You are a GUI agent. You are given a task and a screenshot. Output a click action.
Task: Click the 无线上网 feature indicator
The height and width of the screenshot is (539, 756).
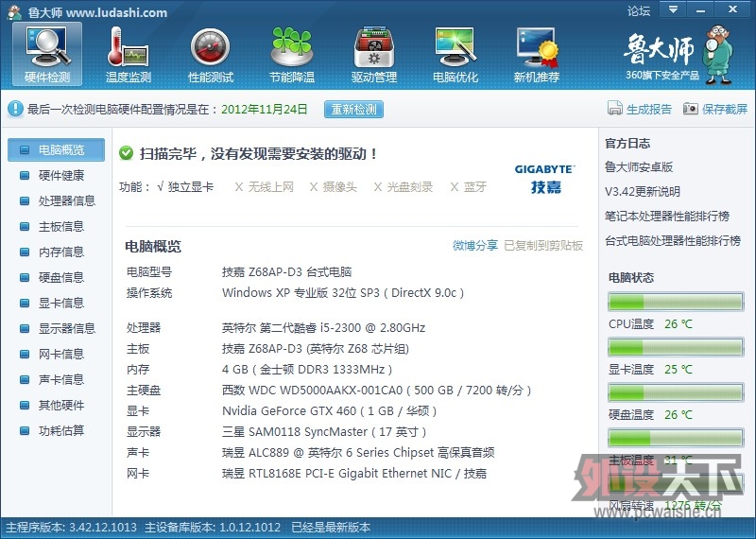pos(265,186)
